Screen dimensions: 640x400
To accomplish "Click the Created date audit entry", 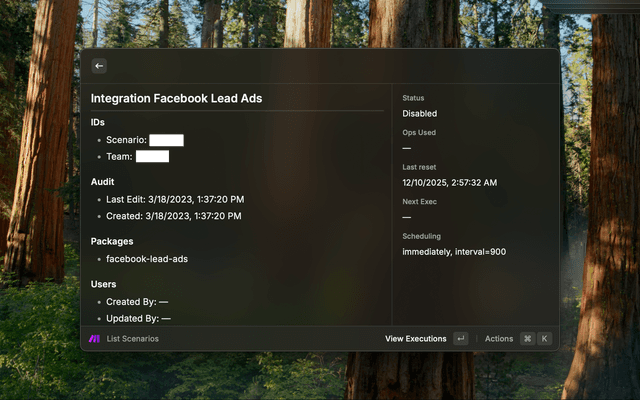I will [173, 216].
